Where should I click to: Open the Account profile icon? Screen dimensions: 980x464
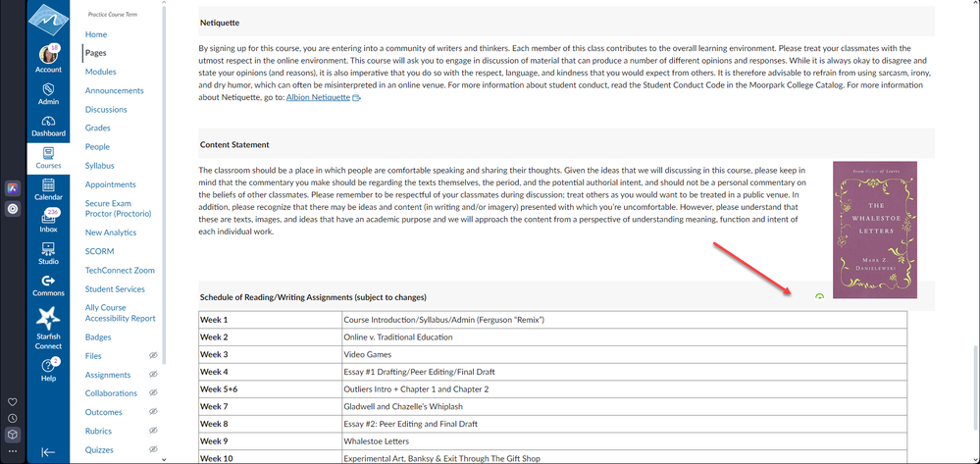pos(48,56)
